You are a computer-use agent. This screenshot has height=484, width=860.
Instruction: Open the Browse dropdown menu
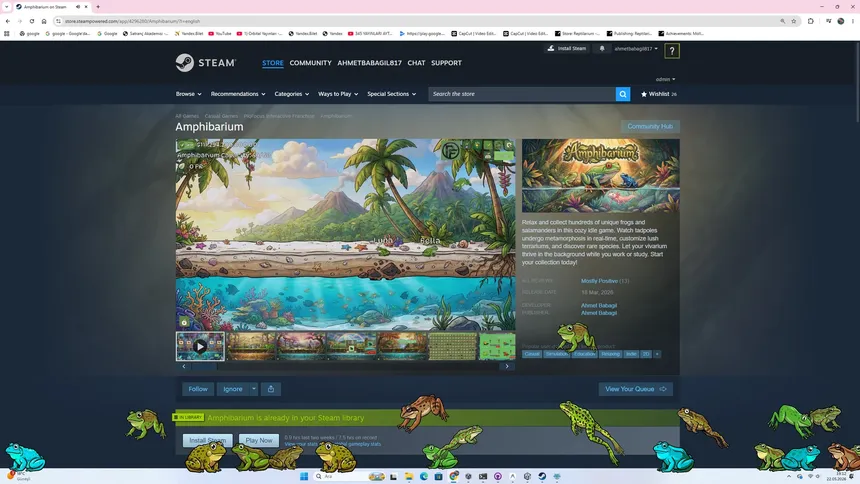point(189,94)
